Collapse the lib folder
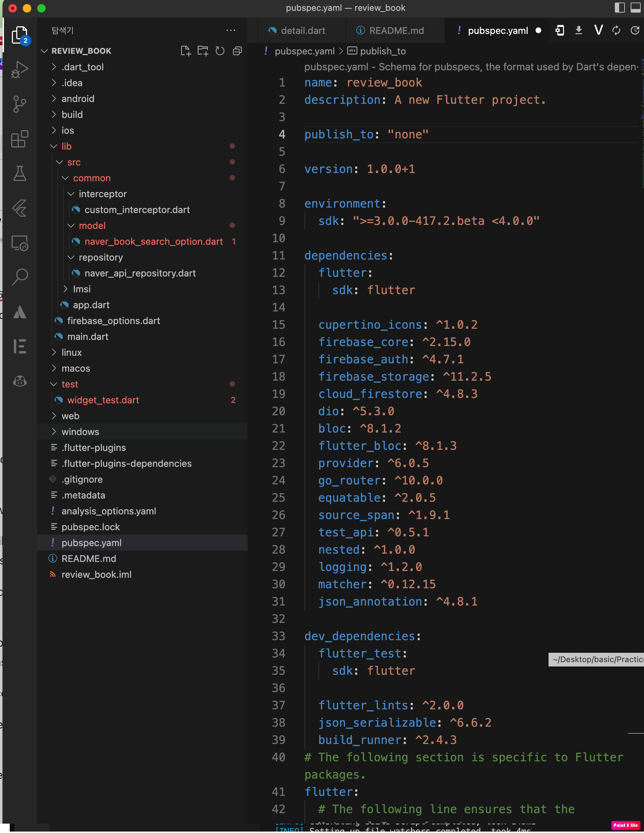Viewport: 644px width, 833px height. tap(142, 146)
